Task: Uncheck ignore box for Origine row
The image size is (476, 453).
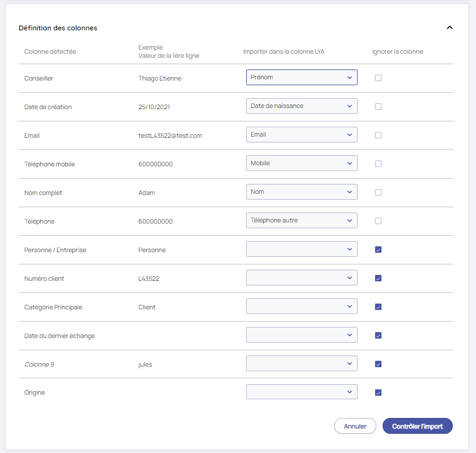Action: (x=378, y=392)
